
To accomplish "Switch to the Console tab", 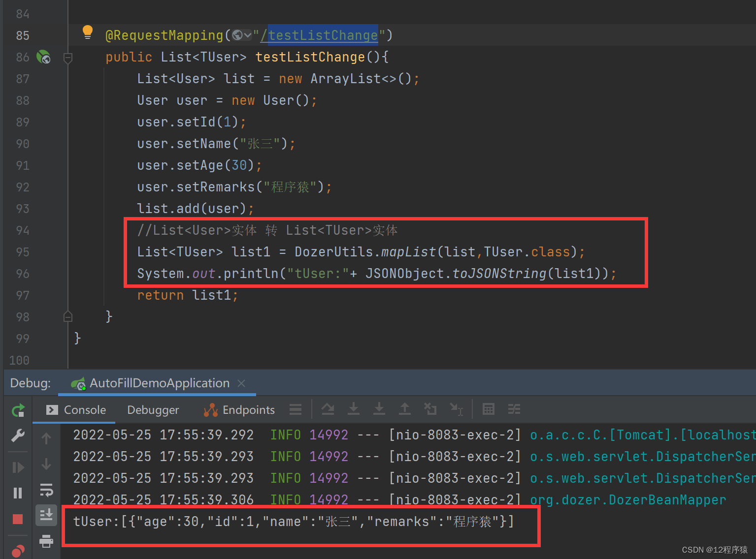I will point(76,410).
